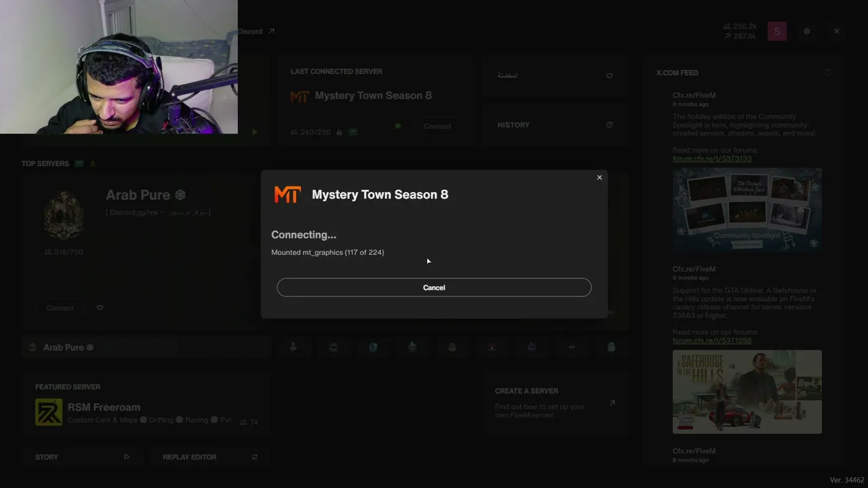This screenshot has height=488, width=868.
Task: Open the Replay Editor
Action: click(x=210, y=457)
